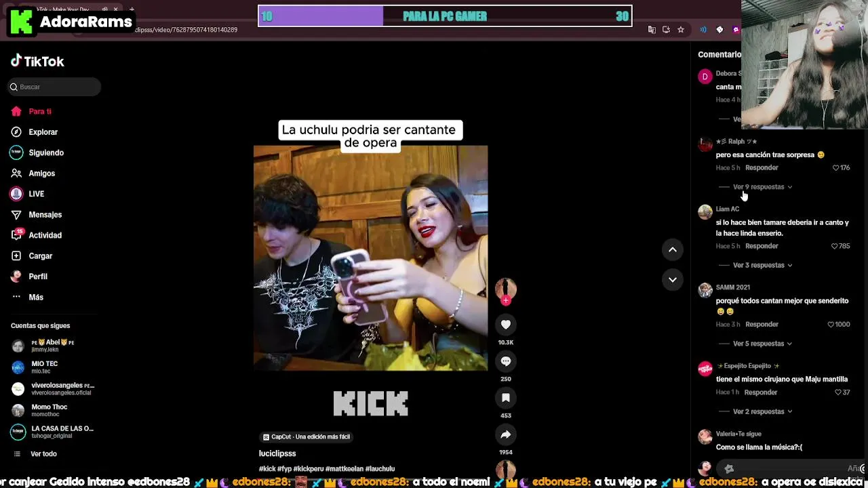Image resolution: width=868 pixels, height=488 pixels.
Task: Open the comments bubble icon
Action: coord(506,361)
